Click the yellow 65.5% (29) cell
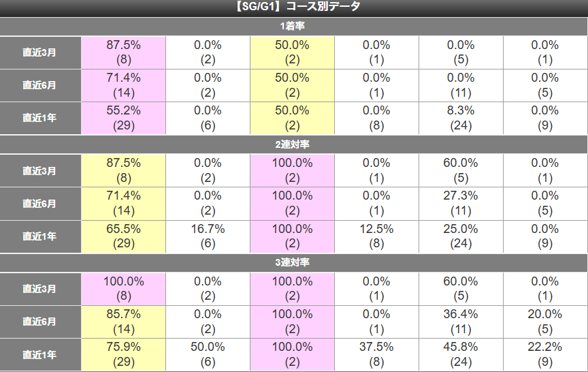The height and width of the screenshot is (372, 588). (123, 236)
